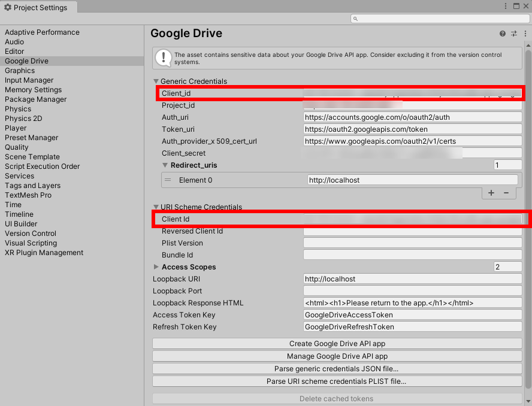The width and height of the screenshot is (532, 406).
Task: Click the Redirect_uris size field
Action: pyautogui.click(x=507, y=165)
